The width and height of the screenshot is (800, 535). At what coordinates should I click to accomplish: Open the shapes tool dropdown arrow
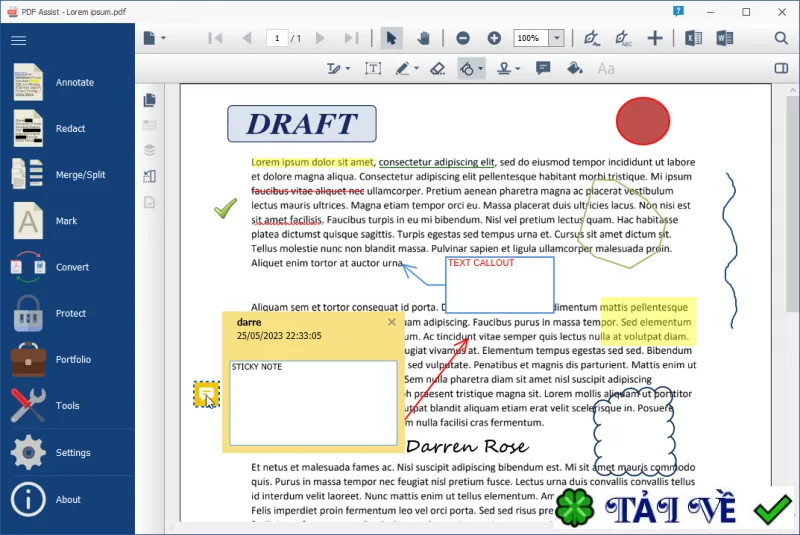click(x=480, y=69)
